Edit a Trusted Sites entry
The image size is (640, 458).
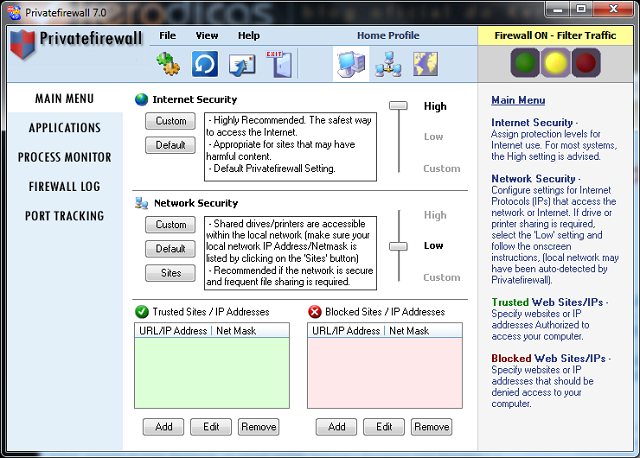pyautogui.click(x=211, y=427)
